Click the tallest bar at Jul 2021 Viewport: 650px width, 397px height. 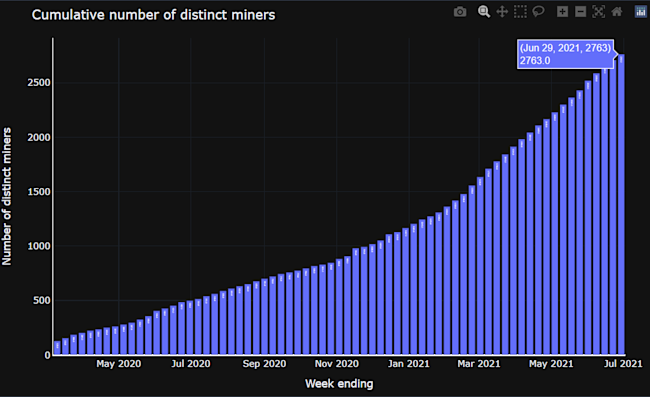tap(621, 204)
